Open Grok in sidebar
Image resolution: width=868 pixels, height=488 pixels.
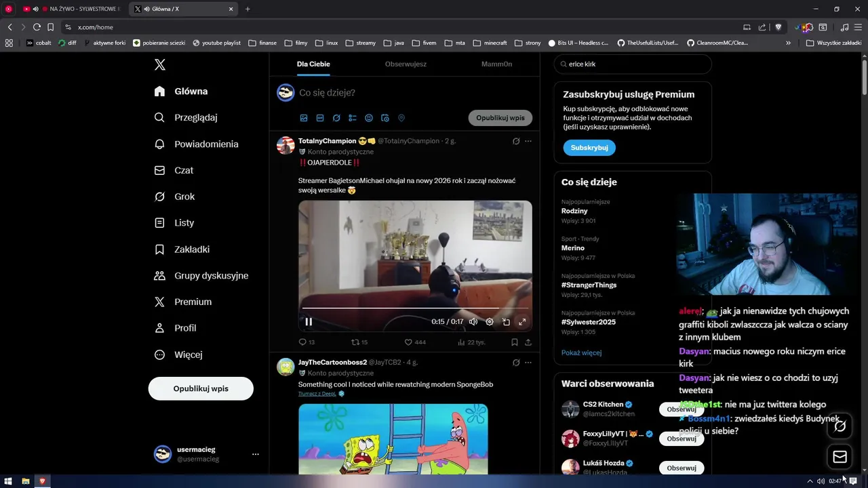174,197
